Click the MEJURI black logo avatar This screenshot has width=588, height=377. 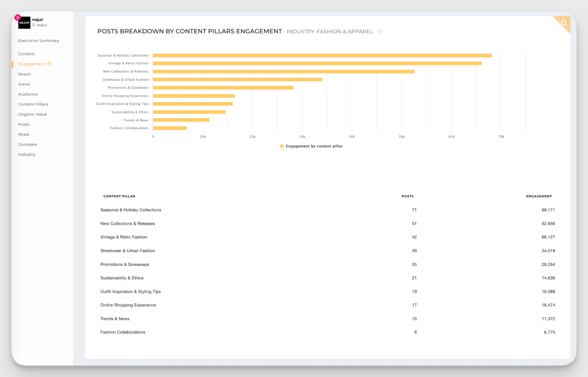click(24, 23)
